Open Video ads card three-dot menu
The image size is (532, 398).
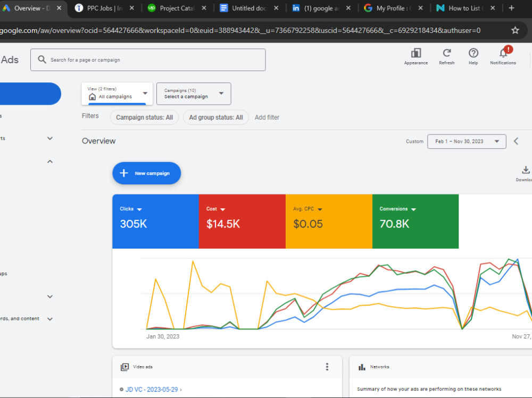coord(327,367)
